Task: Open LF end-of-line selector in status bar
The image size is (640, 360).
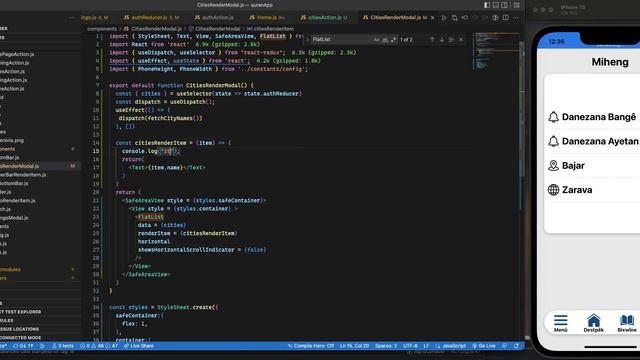Action: (x=426, y=346)
